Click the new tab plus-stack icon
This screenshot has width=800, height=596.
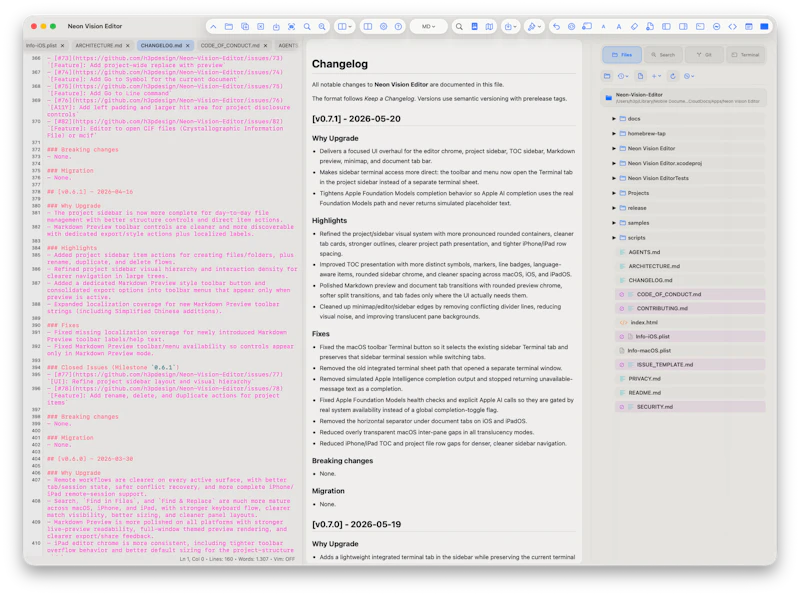click(245, 27)
